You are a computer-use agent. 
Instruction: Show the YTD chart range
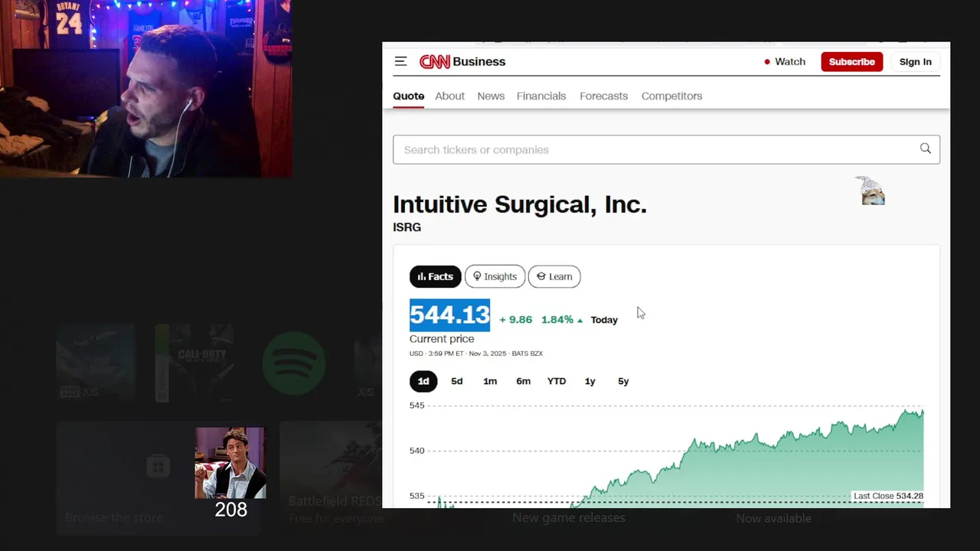pyautogui.click(x=557, y=381)
